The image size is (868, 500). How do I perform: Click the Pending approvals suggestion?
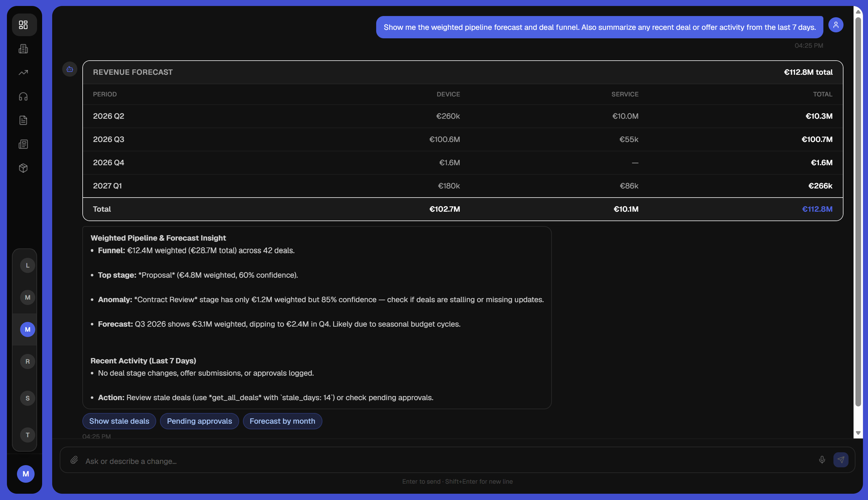(x=199, y=421)
